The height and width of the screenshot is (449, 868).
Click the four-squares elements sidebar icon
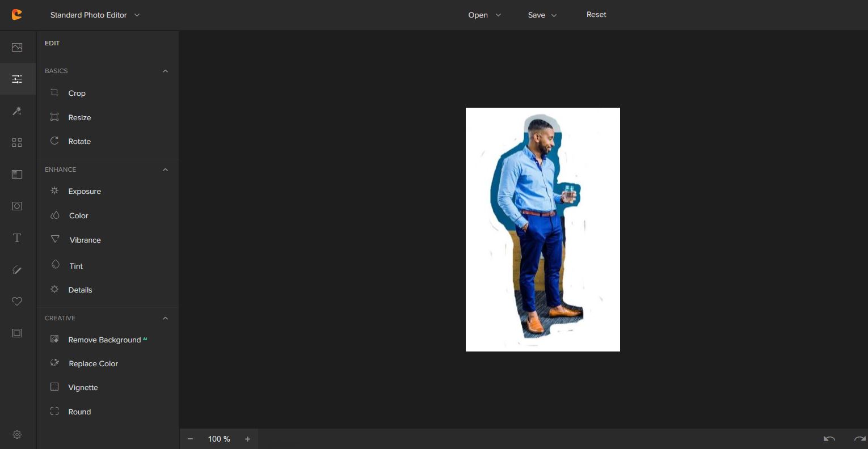pos(17,143)
